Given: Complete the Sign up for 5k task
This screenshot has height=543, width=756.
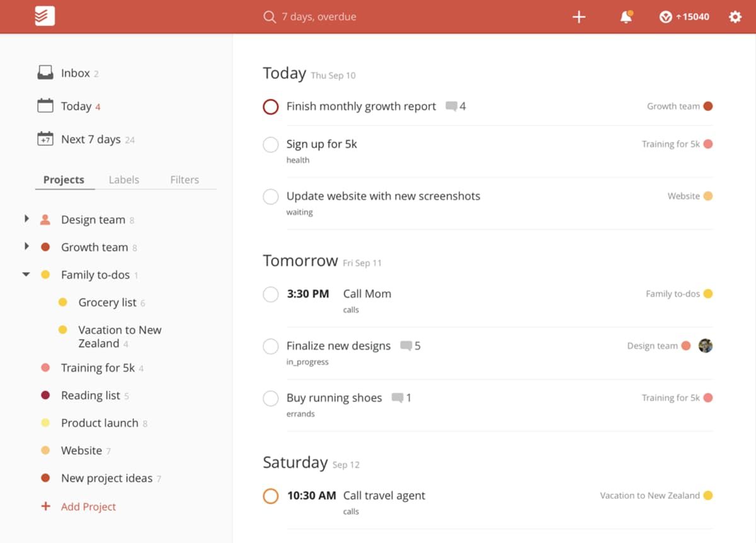Looking at the screenshot, I should 270,144.
